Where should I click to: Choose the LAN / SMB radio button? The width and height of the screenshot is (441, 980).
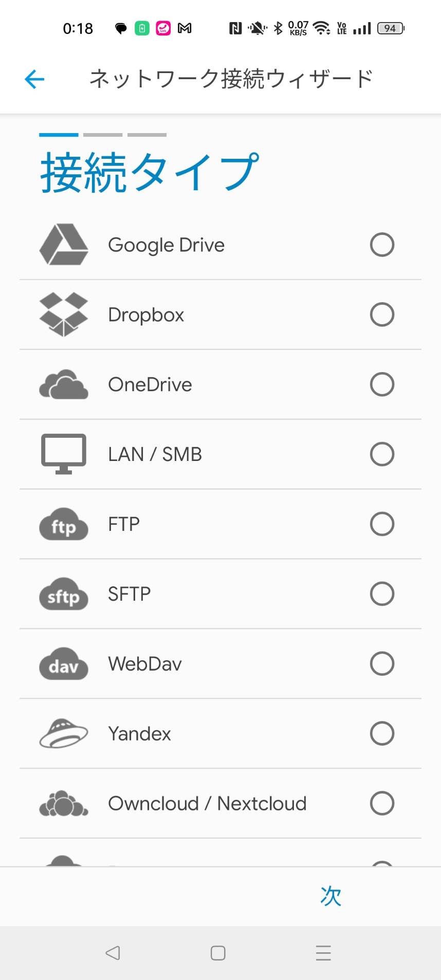(x=382, y=454)
